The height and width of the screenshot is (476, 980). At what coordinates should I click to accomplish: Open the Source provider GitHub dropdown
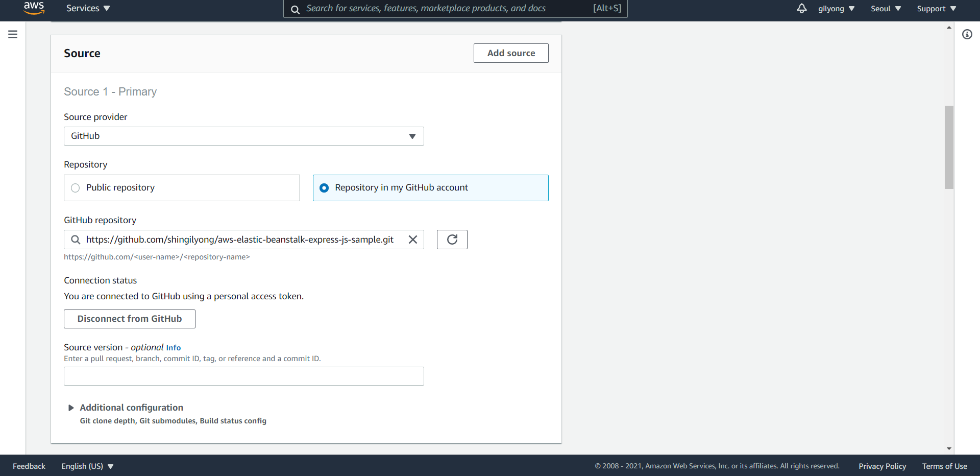click(x=244, y=136)
